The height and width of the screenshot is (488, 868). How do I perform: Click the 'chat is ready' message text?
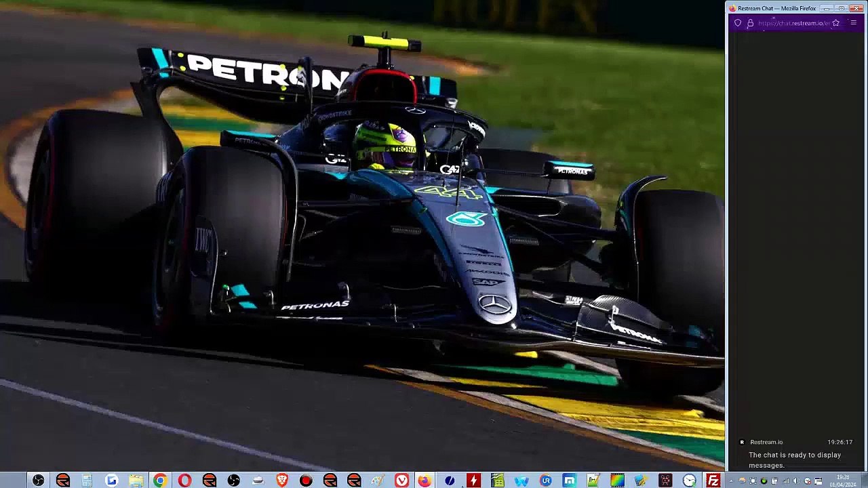click(x=795, y=460)
